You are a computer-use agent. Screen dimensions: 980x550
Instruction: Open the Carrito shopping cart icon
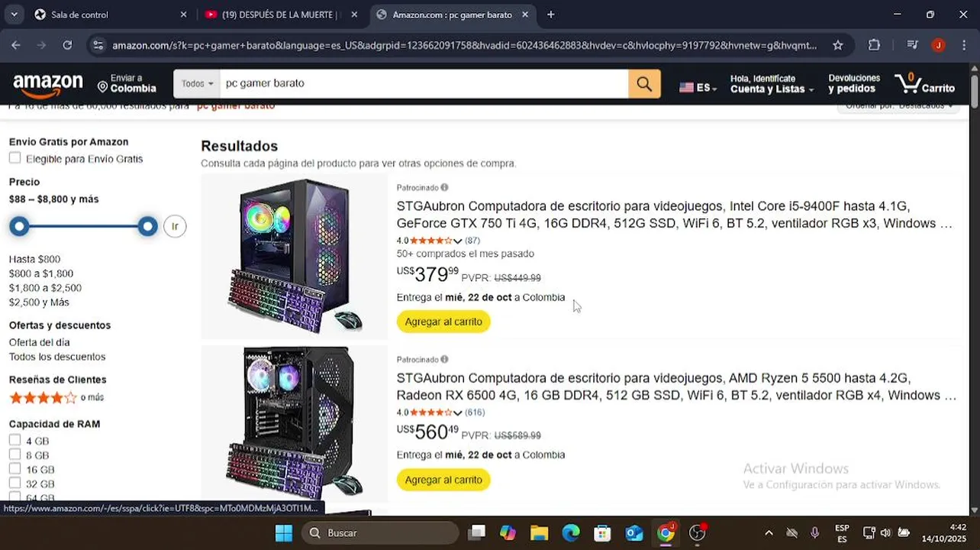click(925, 83)
